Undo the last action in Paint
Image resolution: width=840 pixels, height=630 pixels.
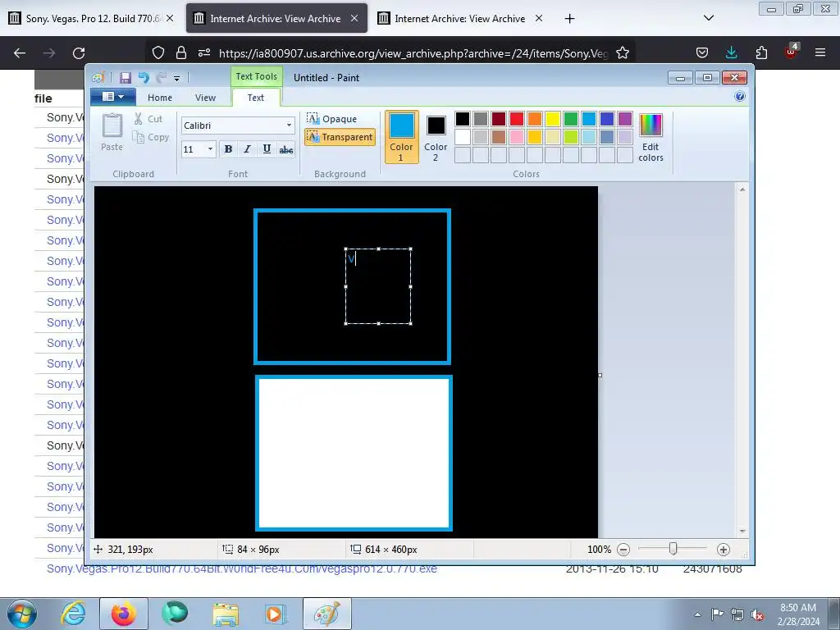144,78
